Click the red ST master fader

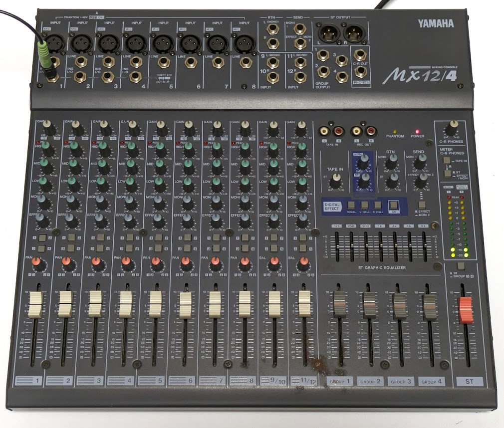[x=465, y=310]
